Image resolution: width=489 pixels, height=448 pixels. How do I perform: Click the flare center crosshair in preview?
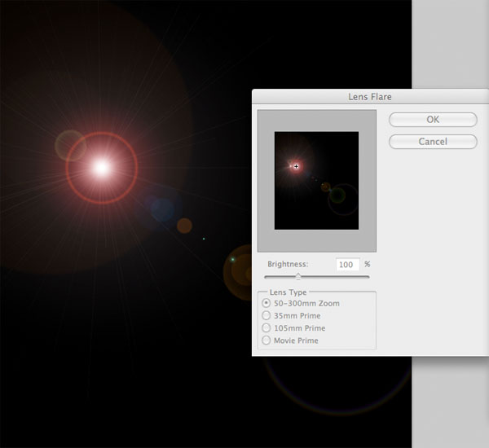click(x=297, y=166)
